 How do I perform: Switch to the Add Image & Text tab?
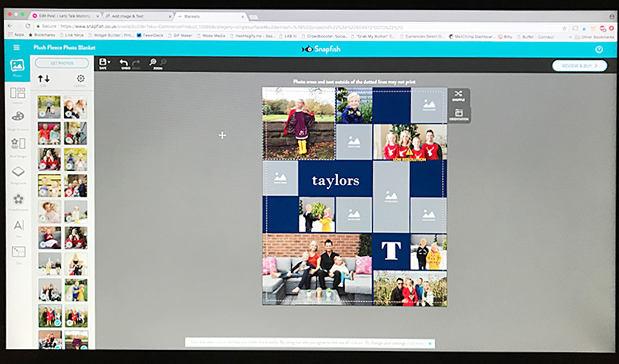tap(137, 16)
